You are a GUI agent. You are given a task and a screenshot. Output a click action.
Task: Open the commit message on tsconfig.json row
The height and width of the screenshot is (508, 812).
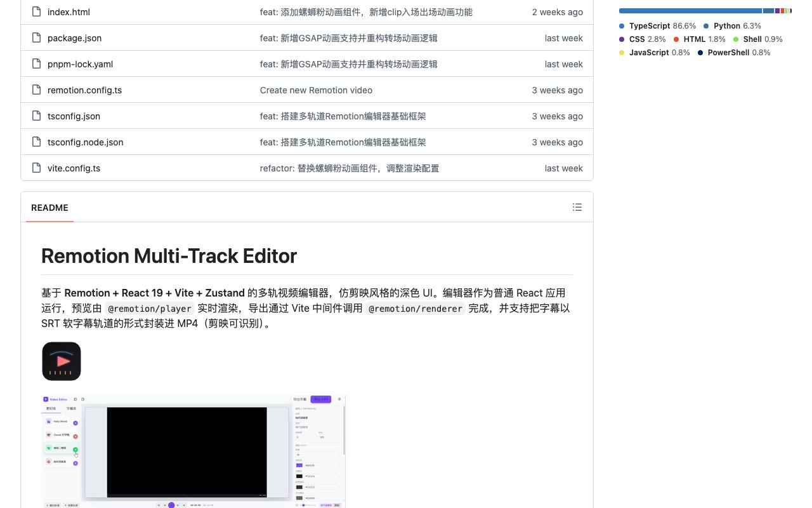click(x=343, y=116)
